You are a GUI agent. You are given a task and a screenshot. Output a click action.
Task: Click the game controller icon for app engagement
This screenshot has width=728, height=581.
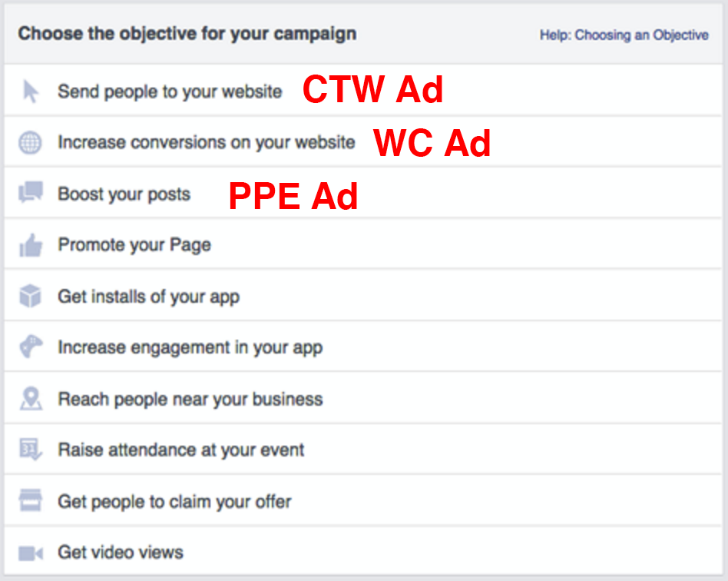click(31, 347)
